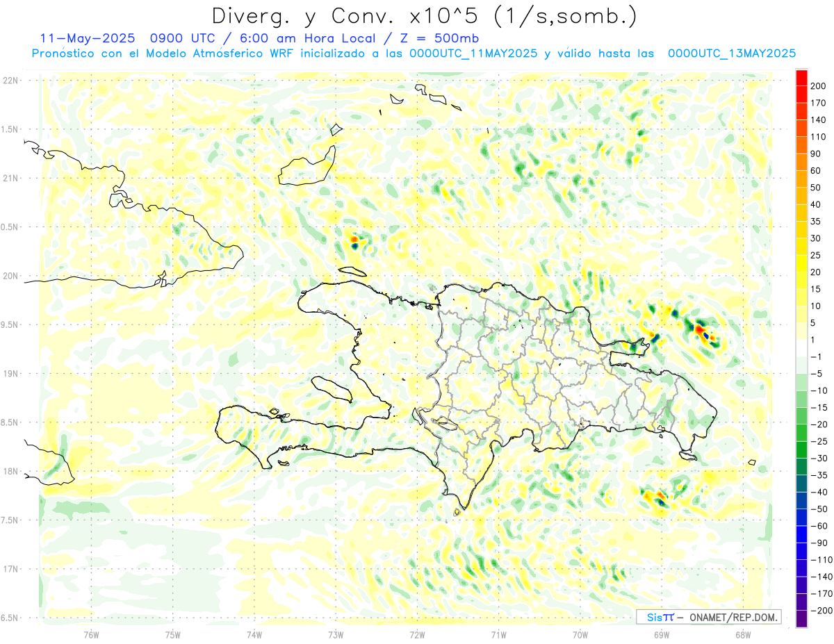Click the '8.5N' latitude label

10,422
